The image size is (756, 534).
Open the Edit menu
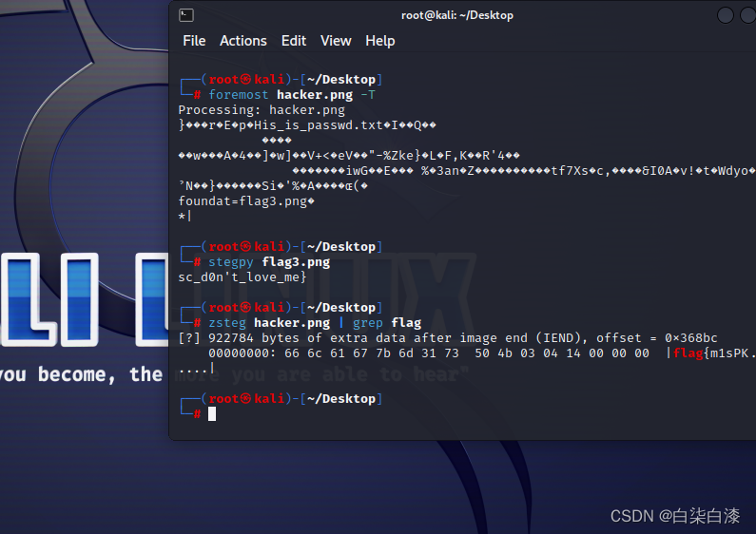[294, 41]
